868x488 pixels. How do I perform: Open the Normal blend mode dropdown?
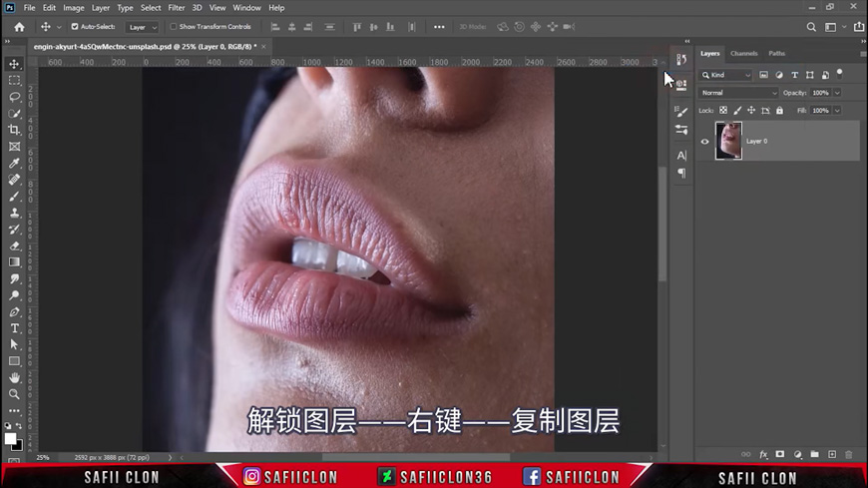coord(738,93)
